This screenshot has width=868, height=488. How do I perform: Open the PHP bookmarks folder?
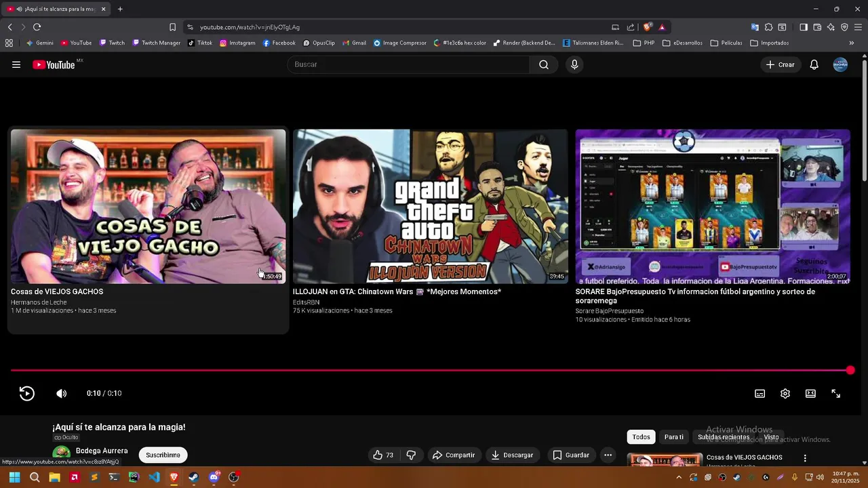tap(644, 43)
